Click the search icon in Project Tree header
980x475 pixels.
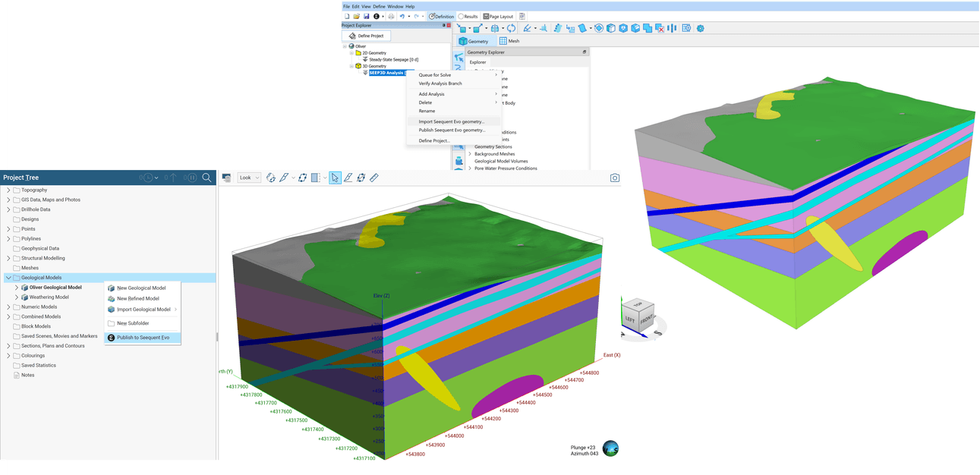pyautogui.click(x=206, y=178)
